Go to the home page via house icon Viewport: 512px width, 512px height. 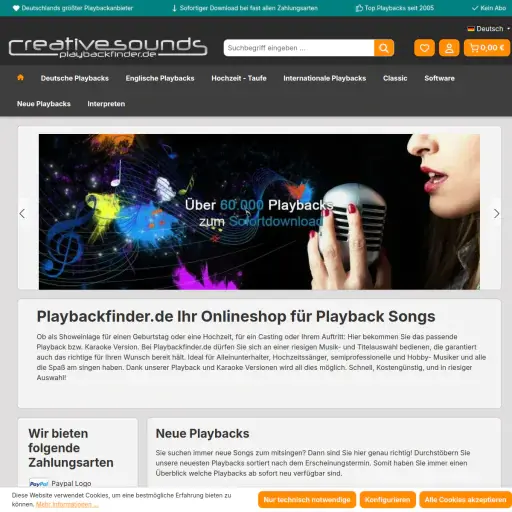click(20, 78)
